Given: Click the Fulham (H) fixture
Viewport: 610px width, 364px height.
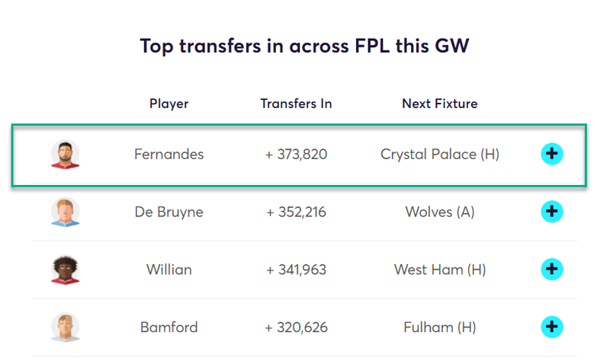Looking at the screenshot, I should click(x=440, y=327).
